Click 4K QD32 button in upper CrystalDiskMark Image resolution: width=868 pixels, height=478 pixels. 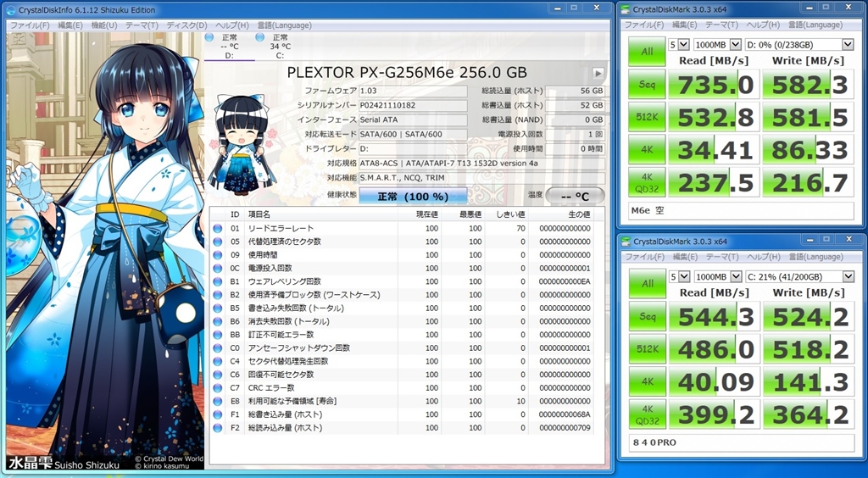pyautogui.click(x=647, y=182)
